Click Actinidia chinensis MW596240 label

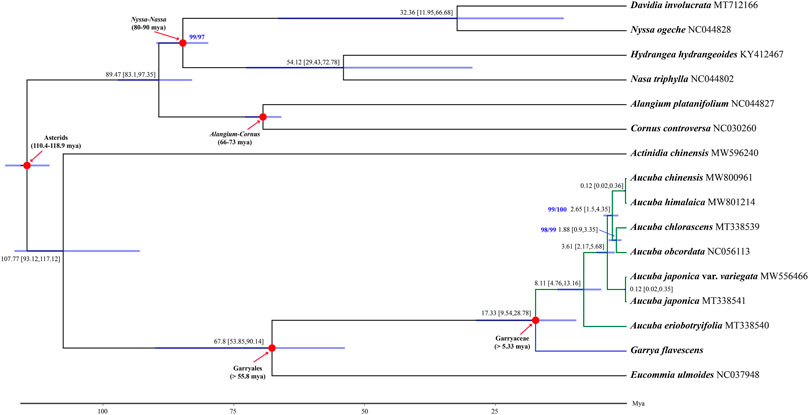tap(694, 153)
